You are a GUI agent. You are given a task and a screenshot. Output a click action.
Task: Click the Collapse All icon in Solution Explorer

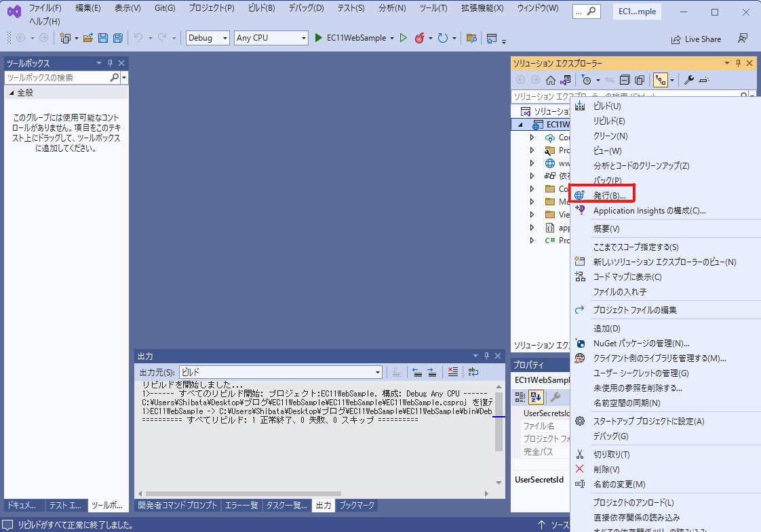point(625,80)
